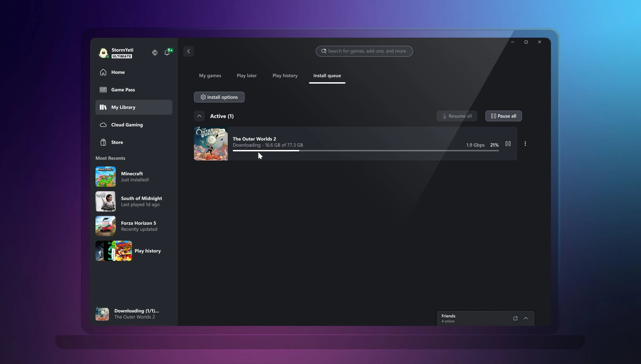
Task: Open the Home section
Action: tap(117, 72)
